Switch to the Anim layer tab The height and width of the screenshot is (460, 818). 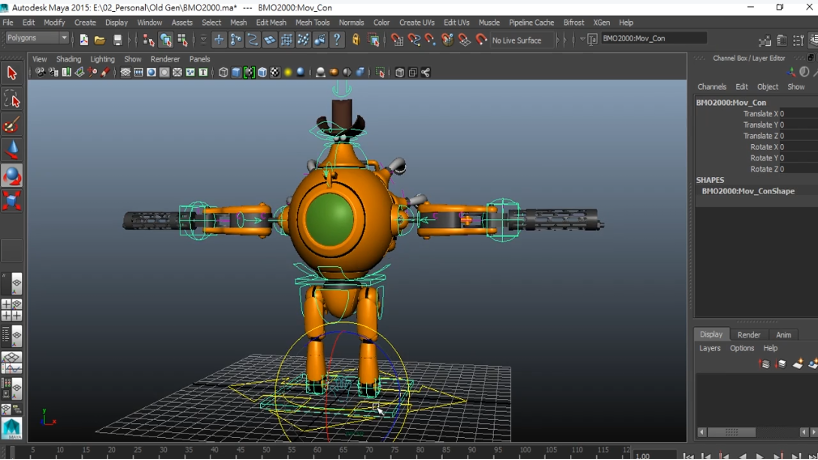pos(784,335)
